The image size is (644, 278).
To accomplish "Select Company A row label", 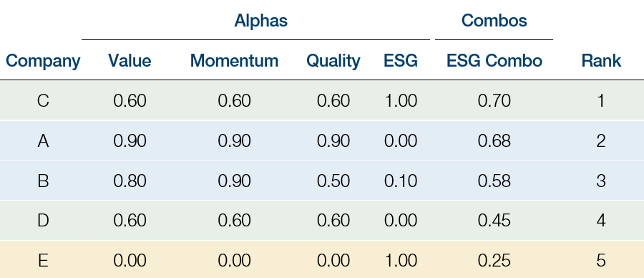I will [x=43, y=141].
